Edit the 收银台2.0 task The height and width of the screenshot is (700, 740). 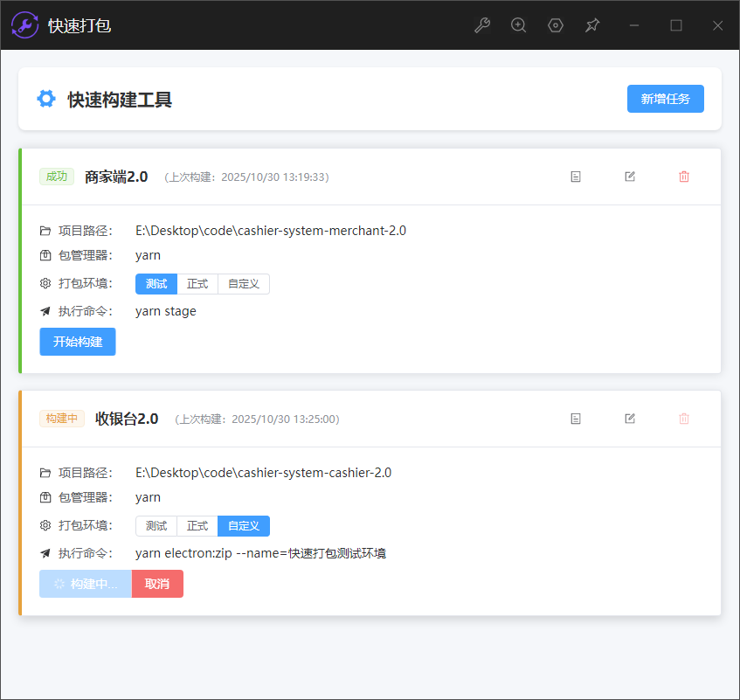630,419
